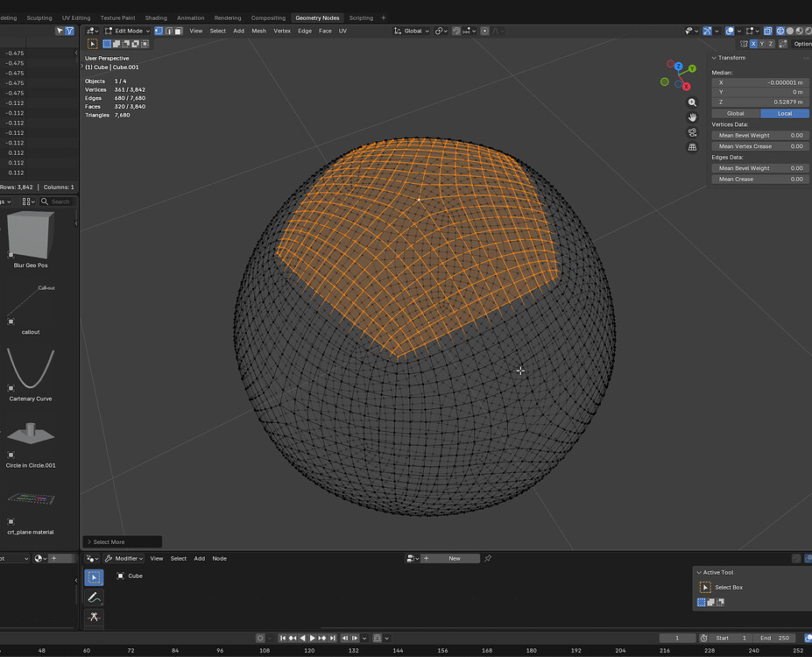The height and width of the screenshot is (657, 812).
Task: Toggle Y axis mirror
Action: point(762,44)
